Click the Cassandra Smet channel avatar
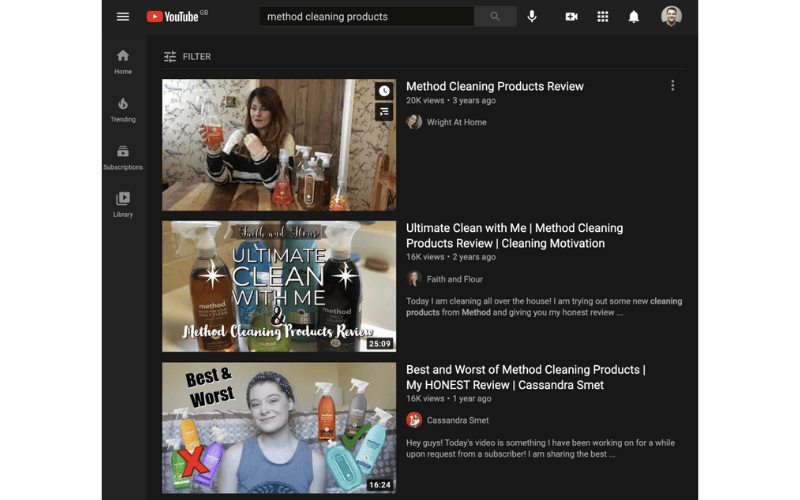Screen dimensions: 800x500 pyautogui.click(x=414, y=420)
